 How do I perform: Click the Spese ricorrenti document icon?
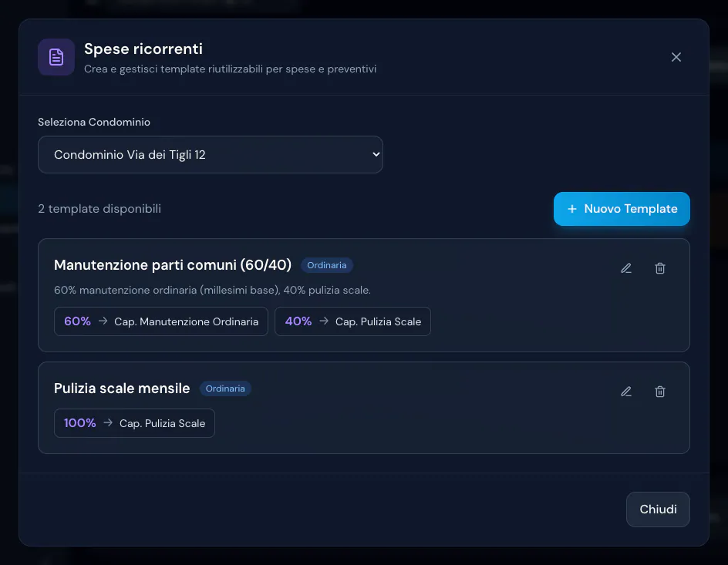[x=56, y=57]
